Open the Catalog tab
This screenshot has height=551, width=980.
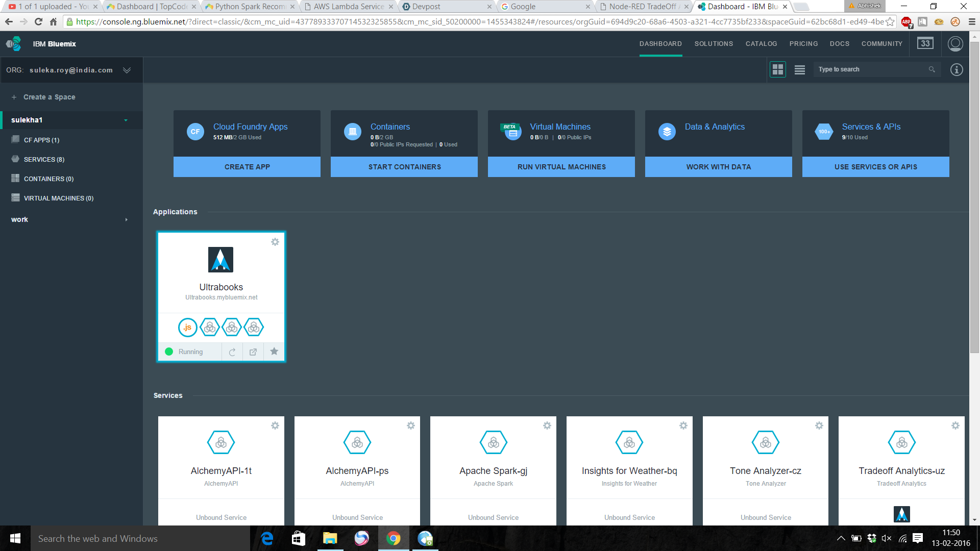click(x=761, y=44)
